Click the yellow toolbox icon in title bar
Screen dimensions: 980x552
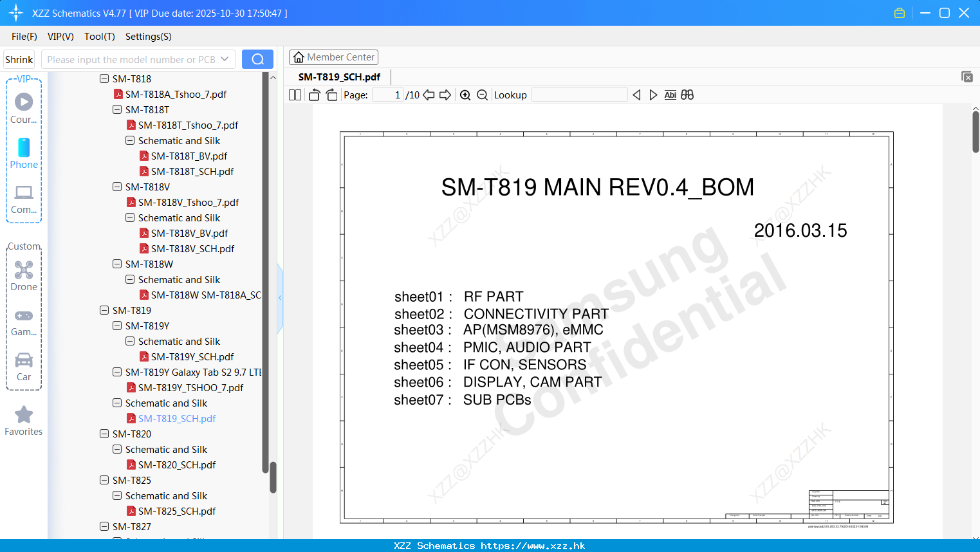click(x=900, y=13)
